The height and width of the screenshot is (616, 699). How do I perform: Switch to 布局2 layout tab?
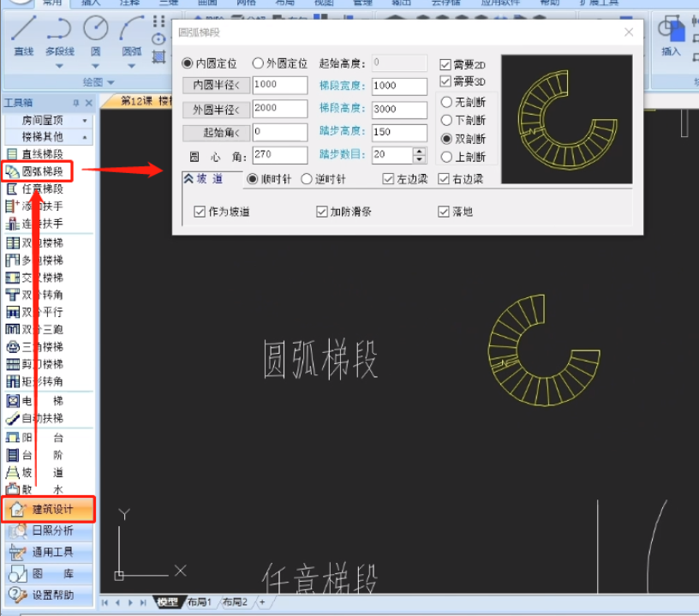pyautogui.click(x=235, y=602)
